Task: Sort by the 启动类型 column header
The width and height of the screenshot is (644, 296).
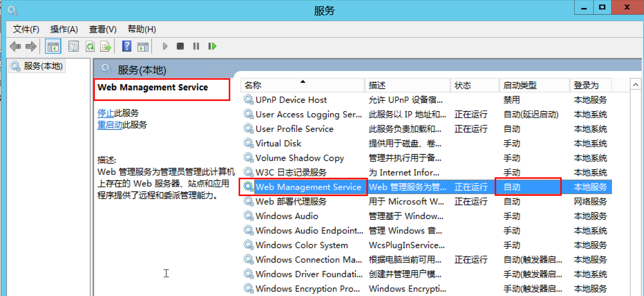Action: [520, 85]
